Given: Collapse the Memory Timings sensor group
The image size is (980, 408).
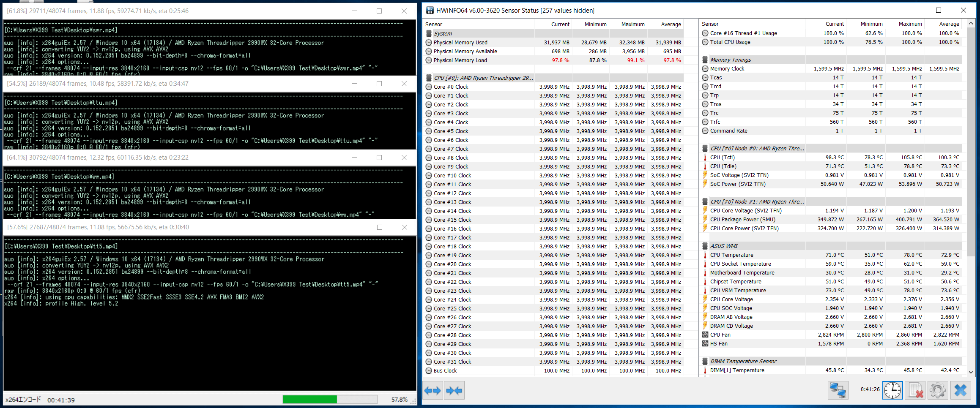Looking at the screenshot, I should (705, 60).
